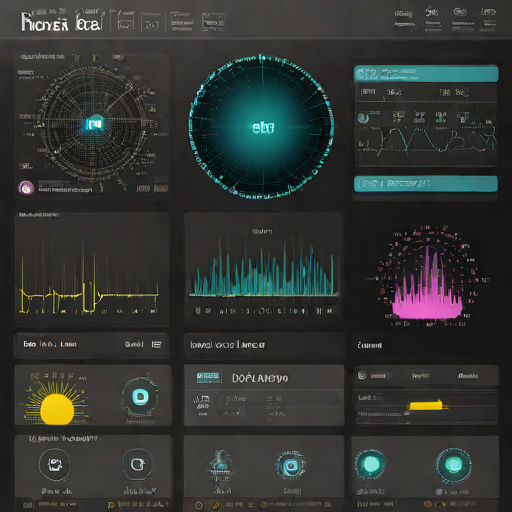Click the teal header bar of the top-right panel
512x512 pixels.
click(x=426, y=74)
